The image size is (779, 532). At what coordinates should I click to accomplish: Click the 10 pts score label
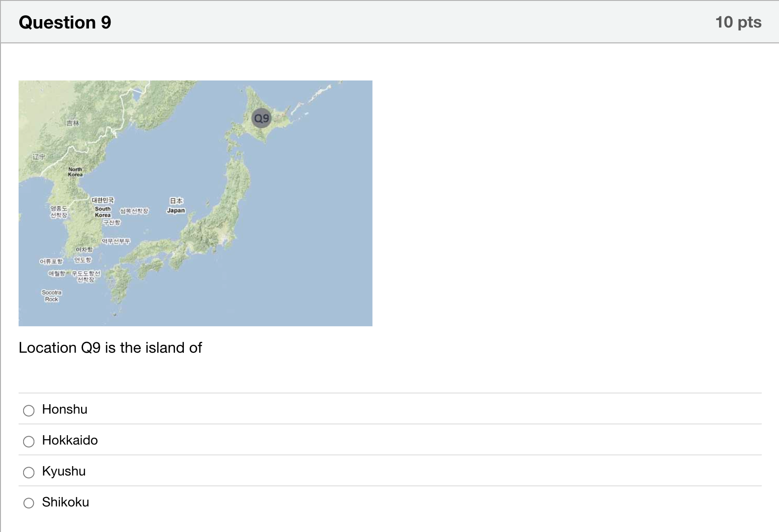pos(738,22)
